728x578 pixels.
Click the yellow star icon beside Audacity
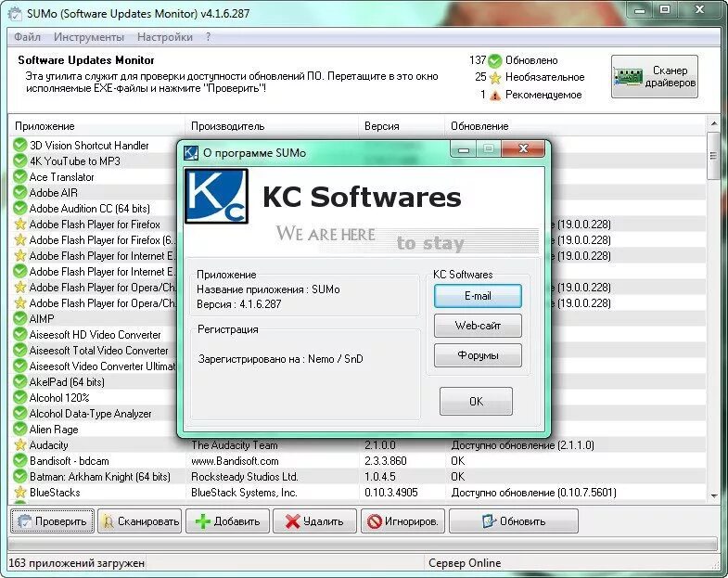(x=20, y=445)
